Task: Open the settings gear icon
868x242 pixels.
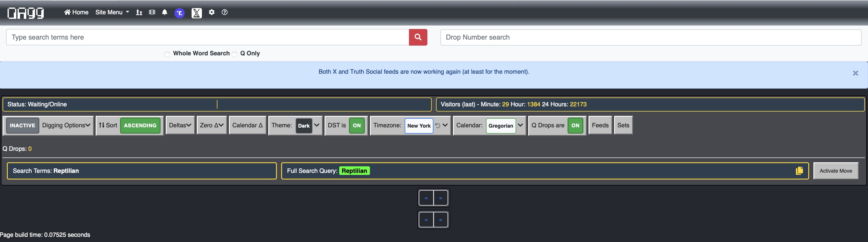Action: tap(212, 12)
